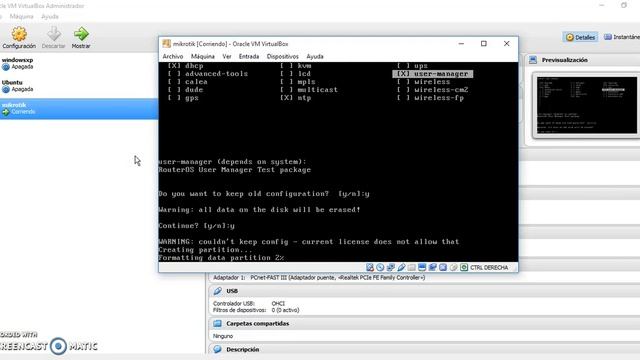This screenshot has width=640, height=360.
Task: Click display settings status bar icon
Action: [422, 267]
